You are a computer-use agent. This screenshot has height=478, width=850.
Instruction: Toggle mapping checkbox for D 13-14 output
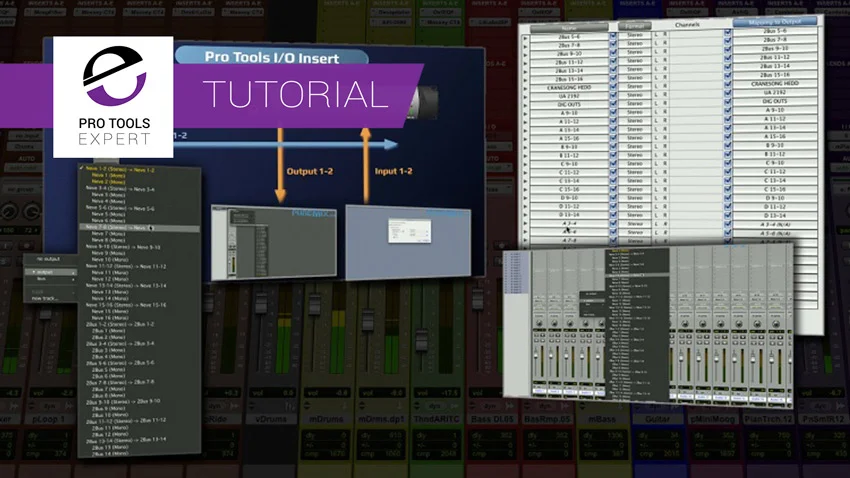(727, 215)
